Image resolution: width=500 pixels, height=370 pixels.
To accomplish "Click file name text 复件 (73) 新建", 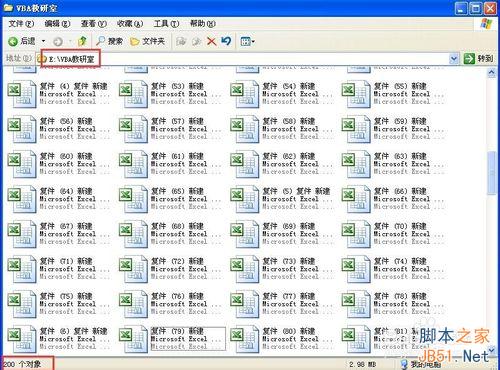I will (x=289, y=261).
